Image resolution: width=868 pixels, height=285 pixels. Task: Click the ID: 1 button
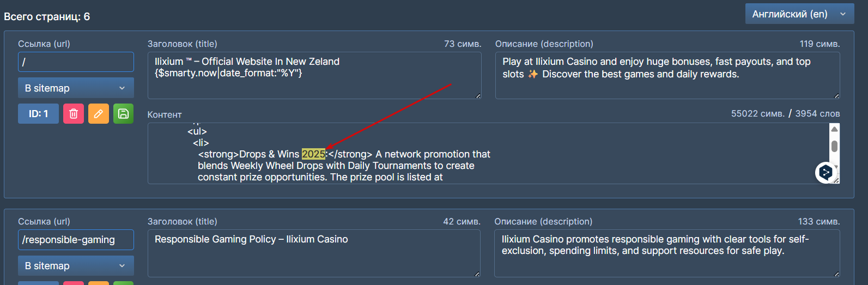click(38, 114)
